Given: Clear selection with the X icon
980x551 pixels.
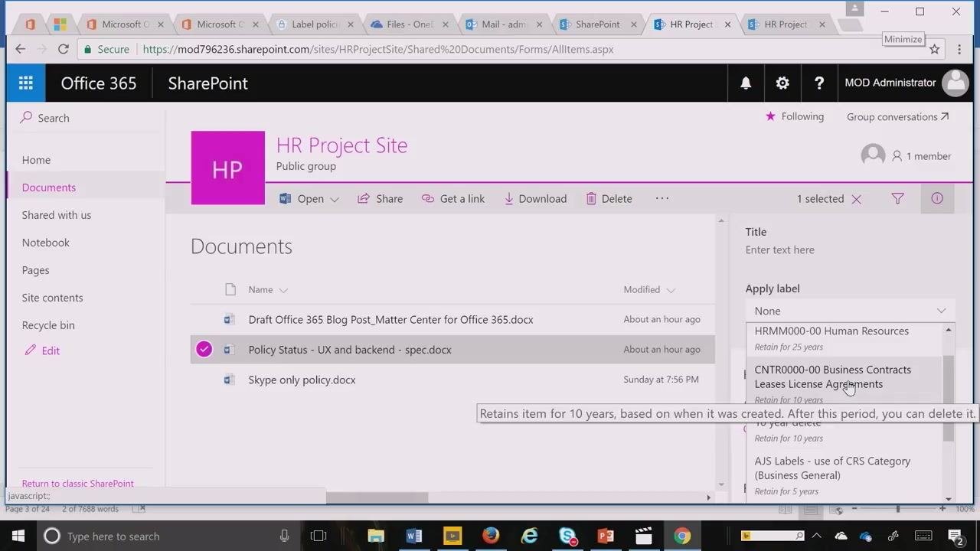Looking at the screenshot, I should [857, 199].
